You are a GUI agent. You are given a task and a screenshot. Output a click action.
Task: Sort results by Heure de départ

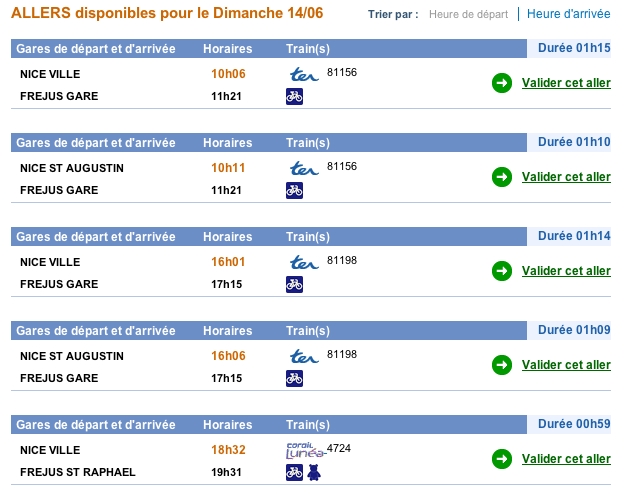(x=468, y=15)
